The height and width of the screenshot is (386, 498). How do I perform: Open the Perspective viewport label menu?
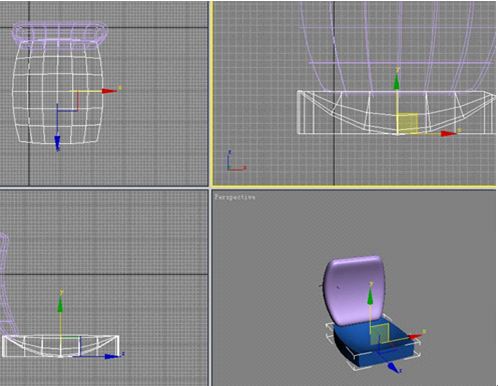click(235, 197)
